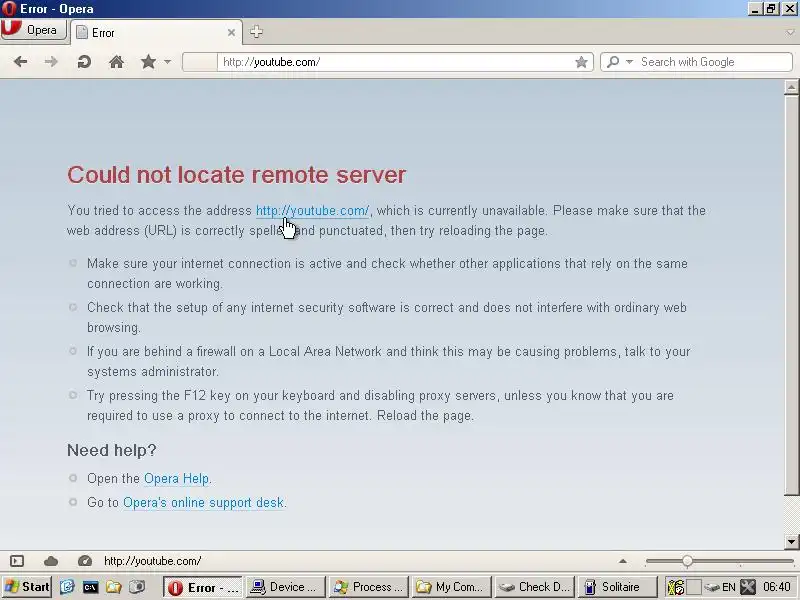Open the Windows Start menu
The width and height of the screenshot is (800, 600).
pos(27,587)
